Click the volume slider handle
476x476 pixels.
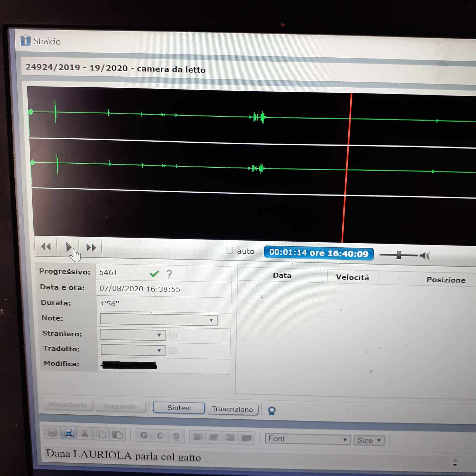(399, 255)
